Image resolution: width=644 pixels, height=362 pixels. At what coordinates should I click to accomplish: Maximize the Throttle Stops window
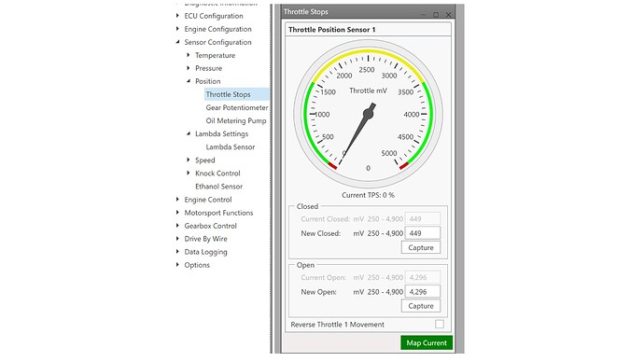[x=436, y=14]
